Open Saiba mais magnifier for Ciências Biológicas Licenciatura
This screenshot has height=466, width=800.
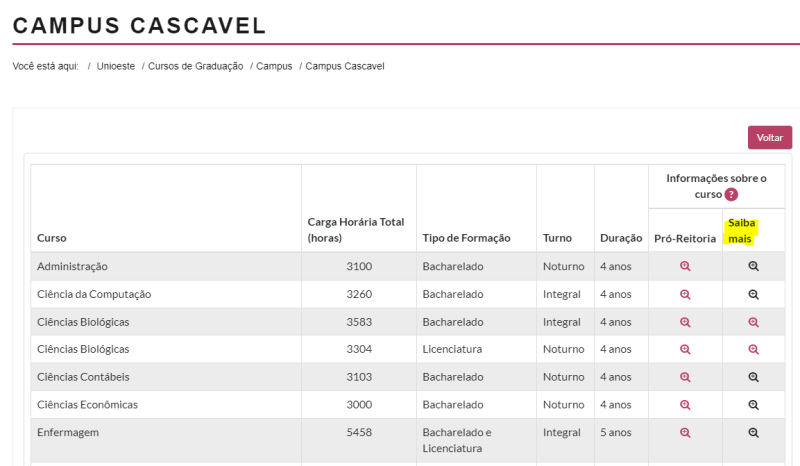(x=754, y=350)
